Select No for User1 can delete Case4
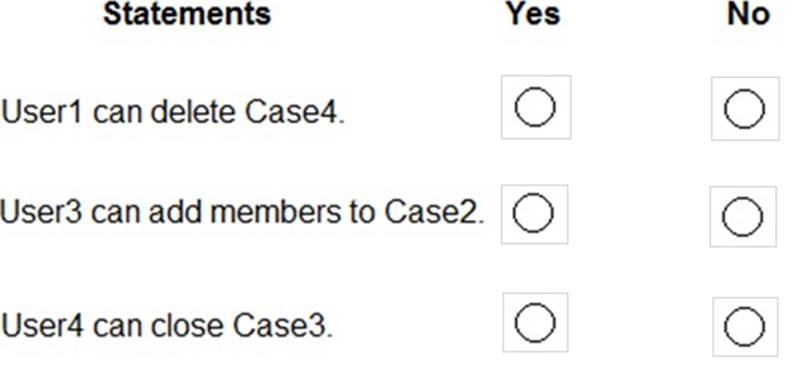The width and height of the screenshot is (792, 366). pos(745,109)
